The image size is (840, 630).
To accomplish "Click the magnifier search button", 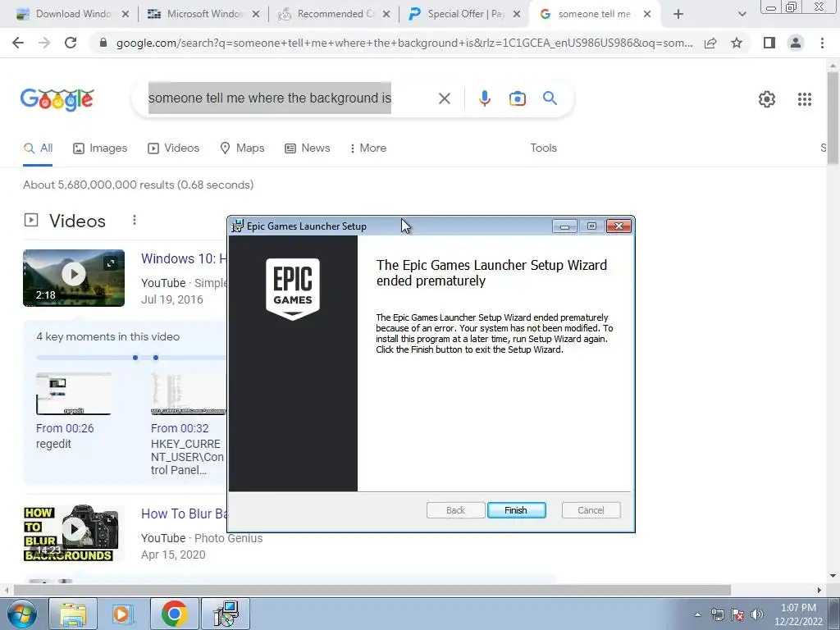I will click(550, 98).
